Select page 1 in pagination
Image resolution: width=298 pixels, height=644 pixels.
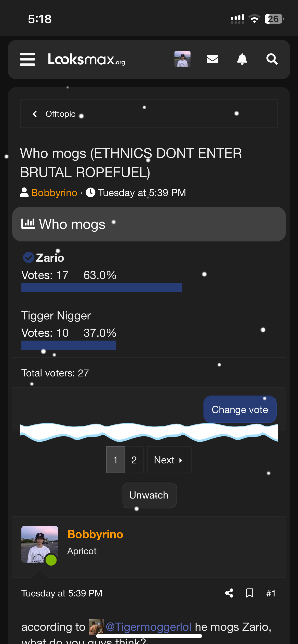pos(116,460)
